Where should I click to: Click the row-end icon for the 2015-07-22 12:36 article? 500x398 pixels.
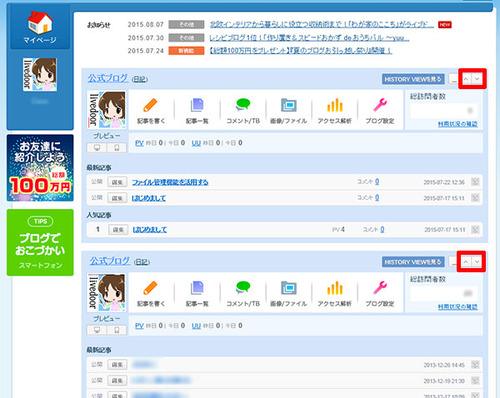pyautogui.click(x=475, y=182)
